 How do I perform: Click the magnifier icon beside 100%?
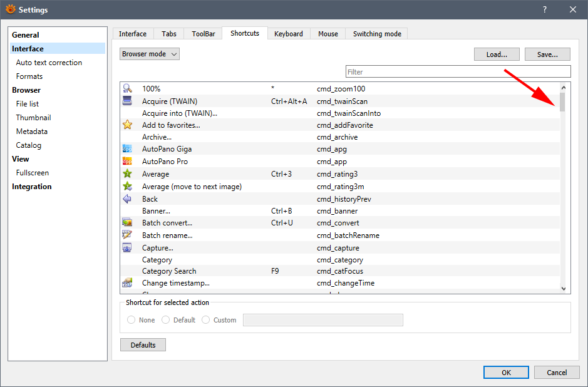pos(127,89)
